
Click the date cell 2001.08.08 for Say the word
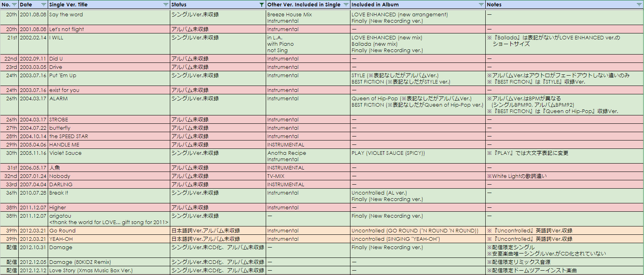[x=33, y=18]
